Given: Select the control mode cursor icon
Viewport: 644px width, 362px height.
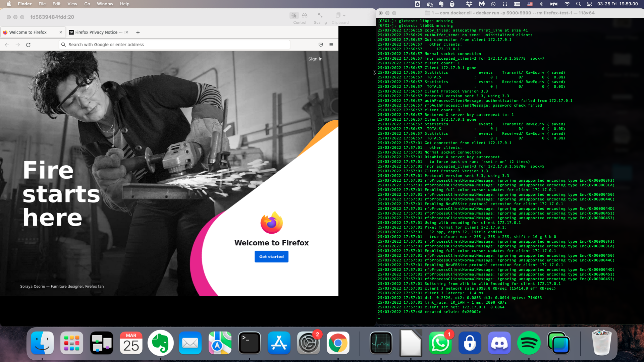Looking at the screenshot, I should tap(294, 15).
